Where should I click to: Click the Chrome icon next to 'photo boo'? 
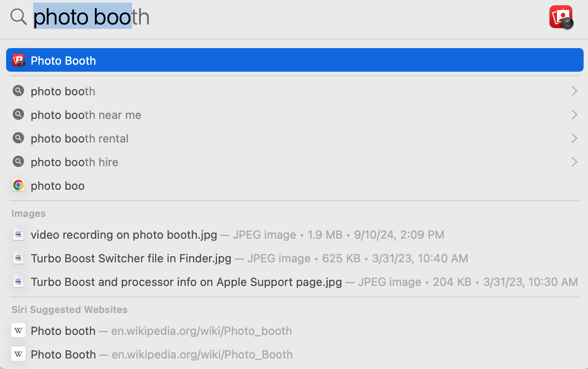pos(18,185)
